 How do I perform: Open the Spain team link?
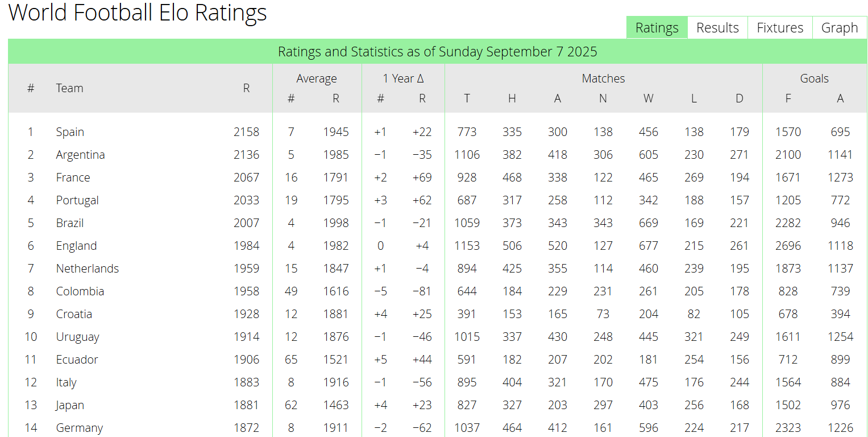(x=70, y=132)
